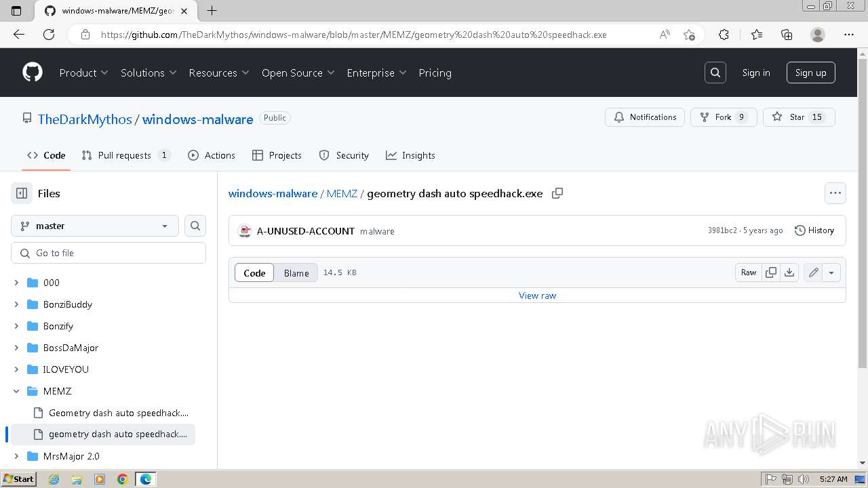
Task: Expand the BossDaMajor folder chevron
Action: pos(16,348)
